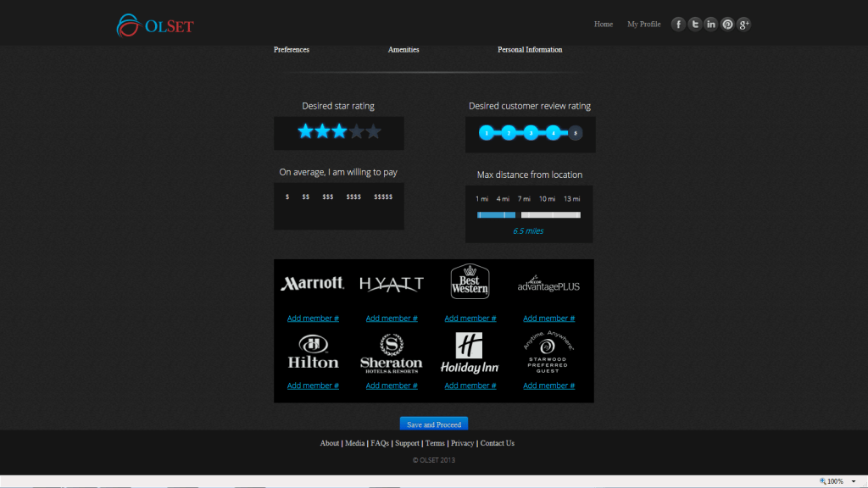Click the 1 mi distance label
This screenshot has width=868, height=488.
click(x=481, y=199)
